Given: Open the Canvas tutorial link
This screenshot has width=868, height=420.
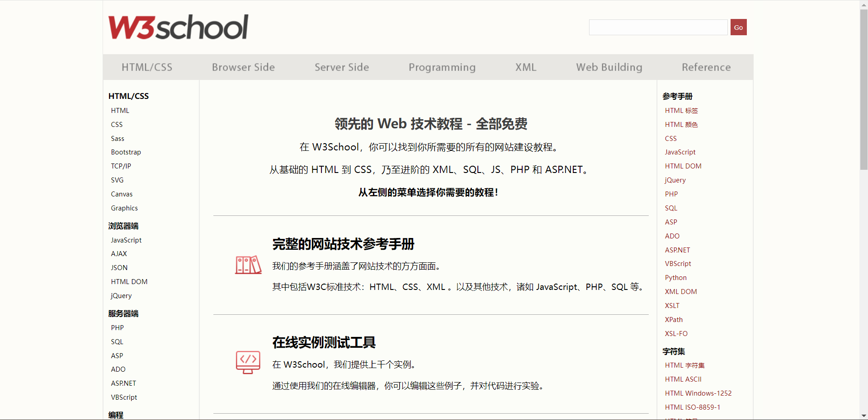Looking at the screenshot, I should pos(122,194).
